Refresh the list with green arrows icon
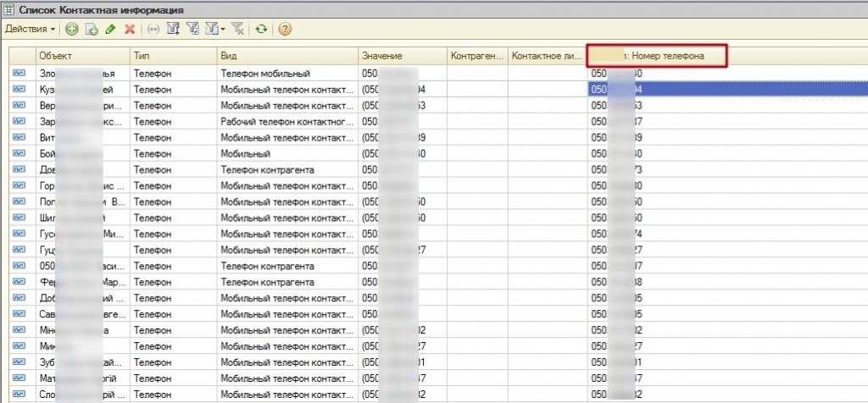Image resolution: width=868 pixels, height=403 pixels. point(262,29)
